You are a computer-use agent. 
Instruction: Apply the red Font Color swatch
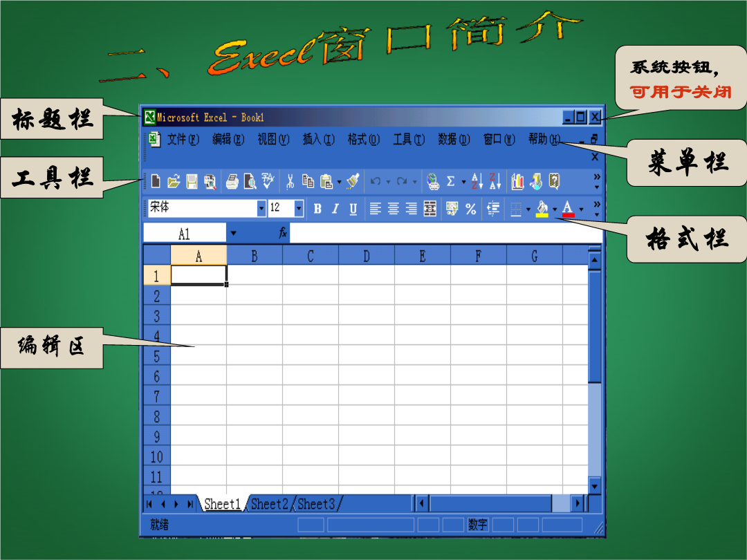[x=568, y=209]
